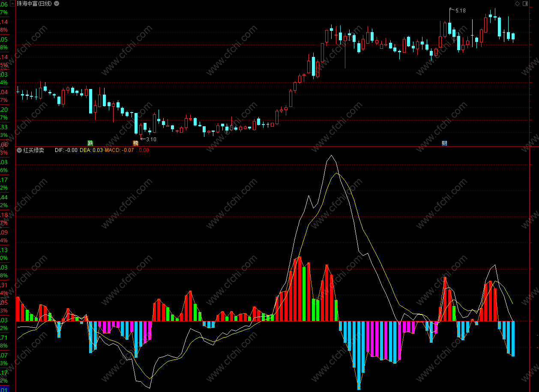Click the brown 榜 marker icon

136,143
